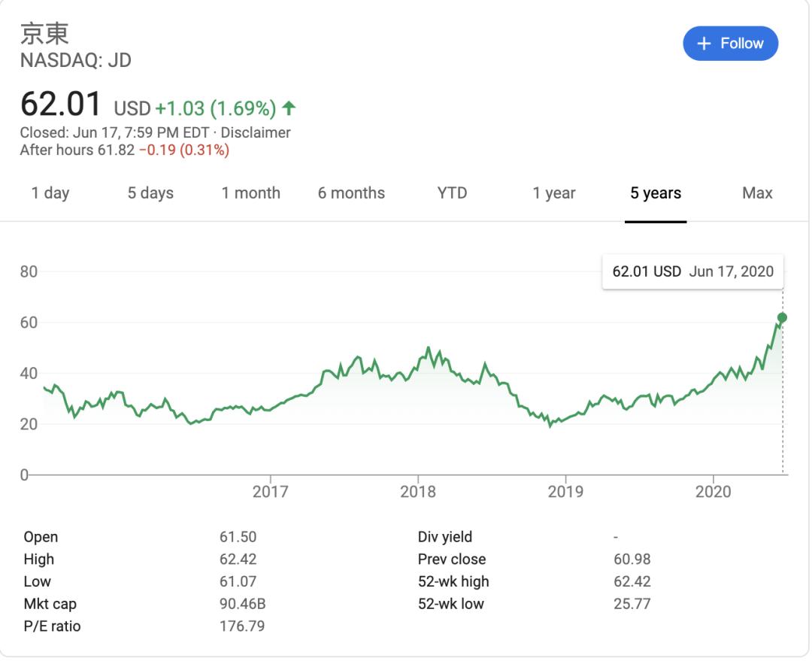Viewport: 812px width, 661px height.
Task: Click the 62.01 USD tooltip box
Action: (x=692, y=271)
